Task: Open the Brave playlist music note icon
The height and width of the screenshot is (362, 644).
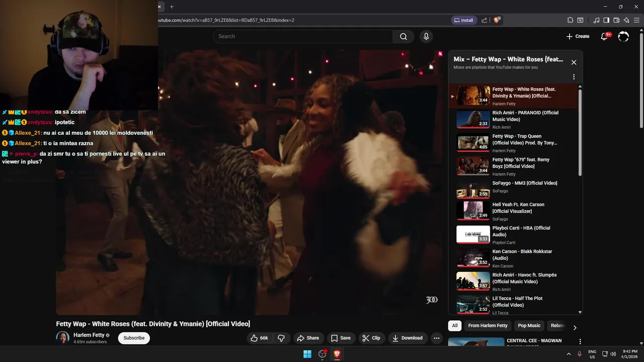Action: (596, 20)
